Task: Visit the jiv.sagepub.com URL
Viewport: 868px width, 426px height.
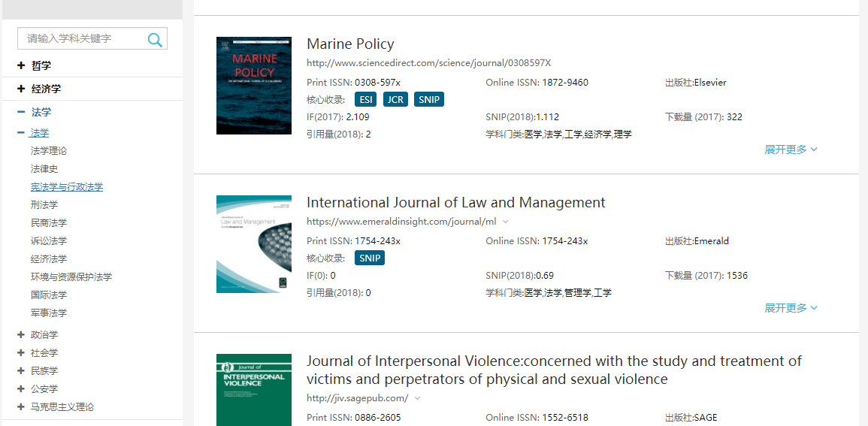Action: (358, 397)
